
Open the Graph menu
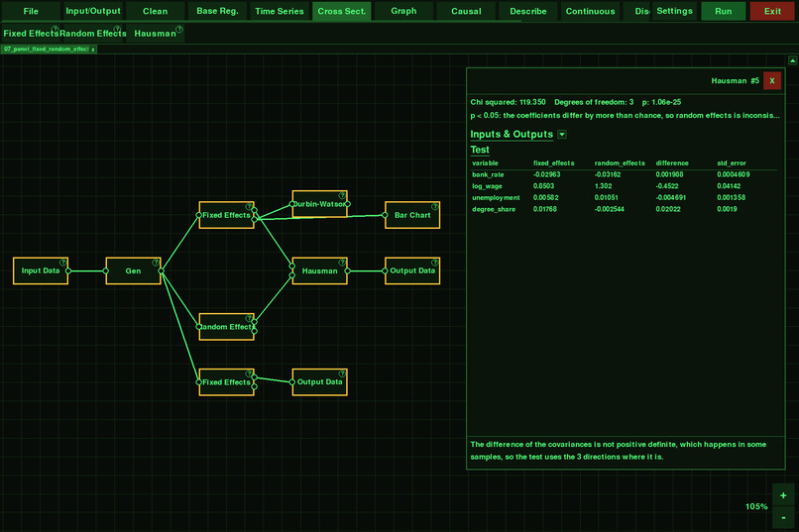[x=403, y=11]
